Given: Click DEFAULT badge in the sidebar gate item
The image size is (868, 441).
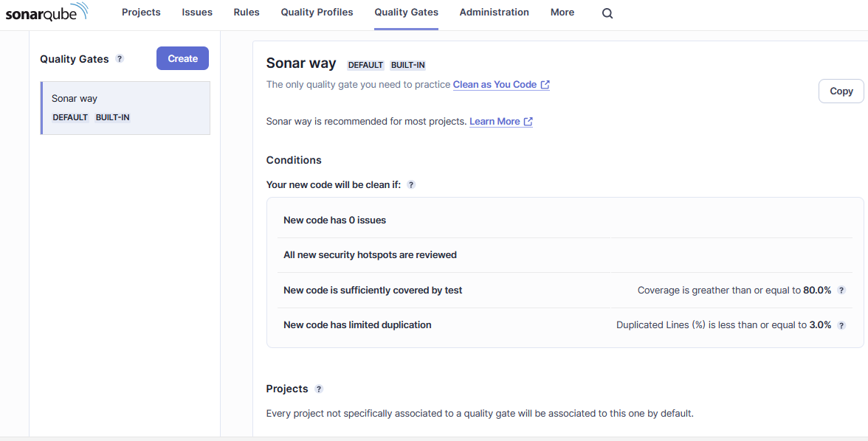Looking at the screenshot, I should (70, 117).
